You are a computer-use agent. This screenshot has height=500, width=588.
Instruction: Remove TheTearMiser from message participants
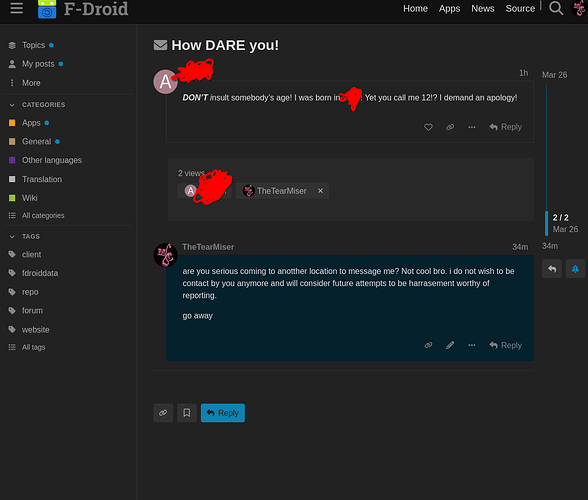coord(320,191)
